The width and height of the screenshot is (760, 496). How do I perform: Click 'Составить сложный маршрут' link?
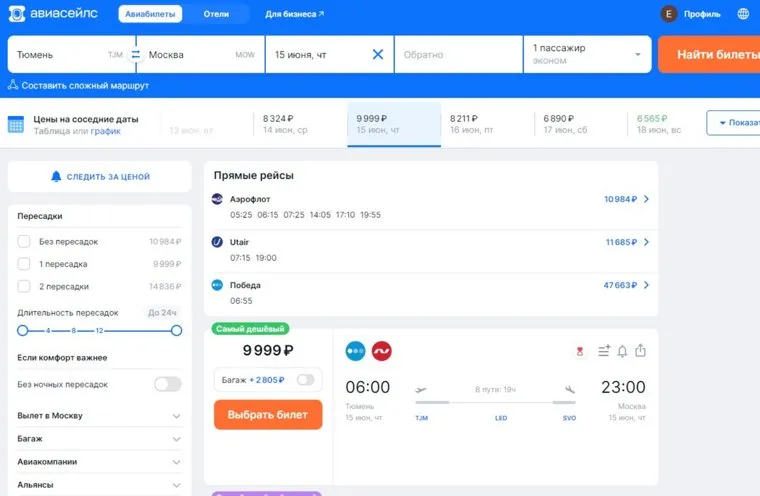pyautogui.click(x=78, y=86)
